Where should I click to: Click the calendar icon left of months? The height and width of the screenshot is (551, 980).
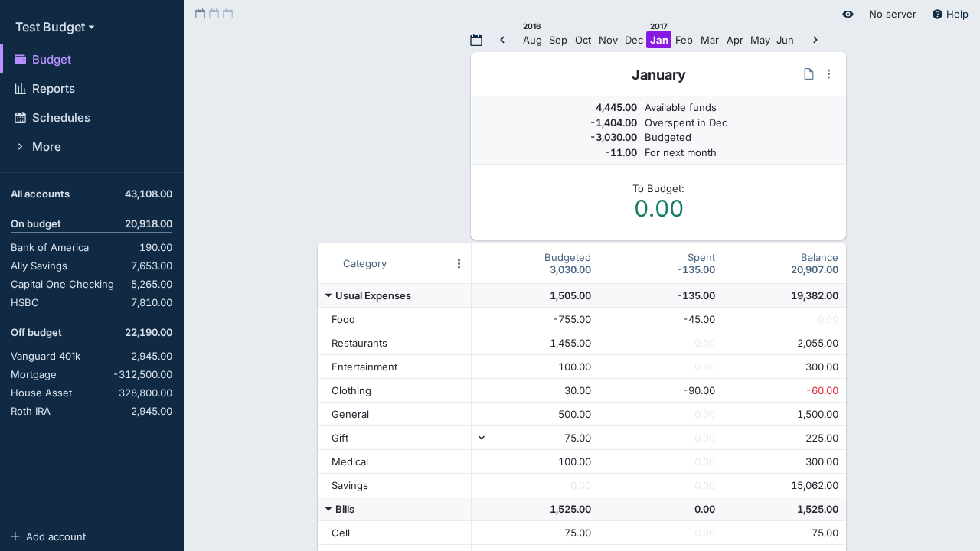476,40
